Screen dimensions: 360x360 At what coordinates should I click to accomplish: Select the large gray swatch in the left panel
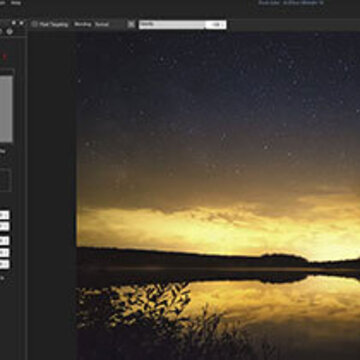point(6,109)
